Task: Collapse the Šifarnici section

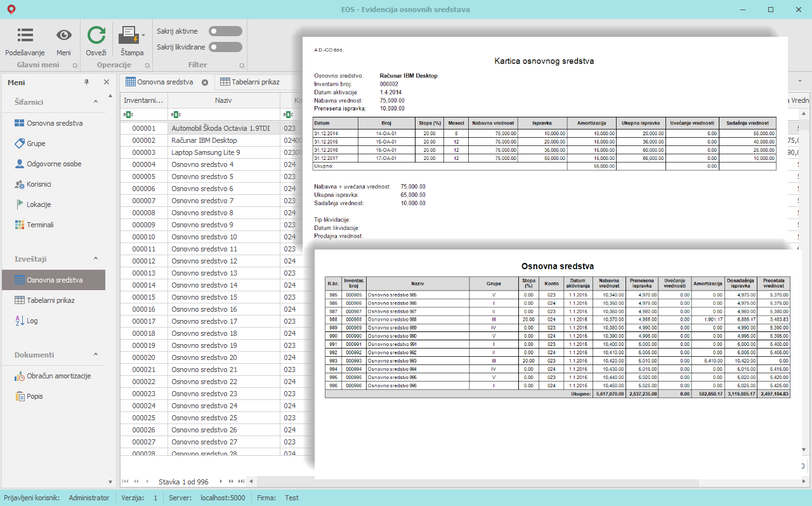Action: pos(96,102)
